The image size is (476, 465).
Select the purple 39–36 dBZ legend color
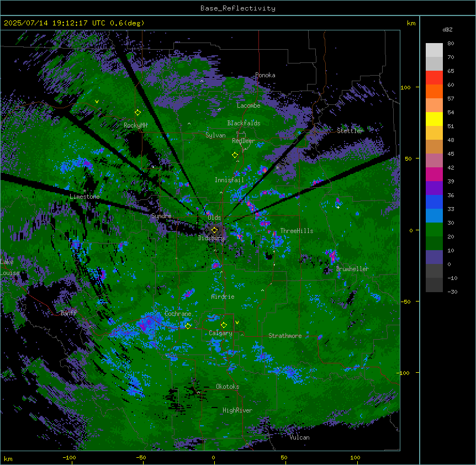(434, 188)
